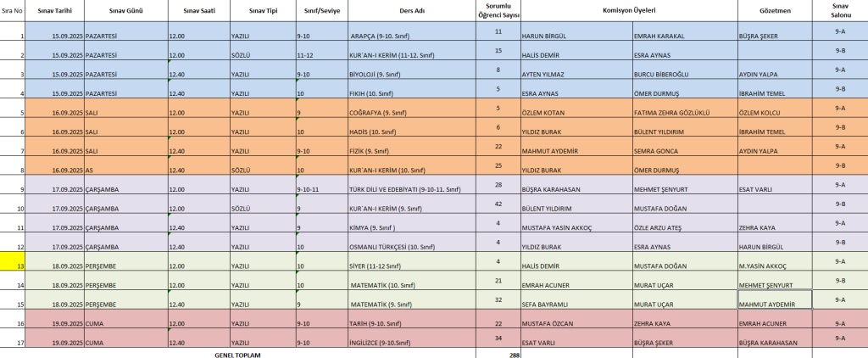Click the yellow highlighted row number 13
The height and width of the screenshot is (358, 868).
[x=12, y=261]
